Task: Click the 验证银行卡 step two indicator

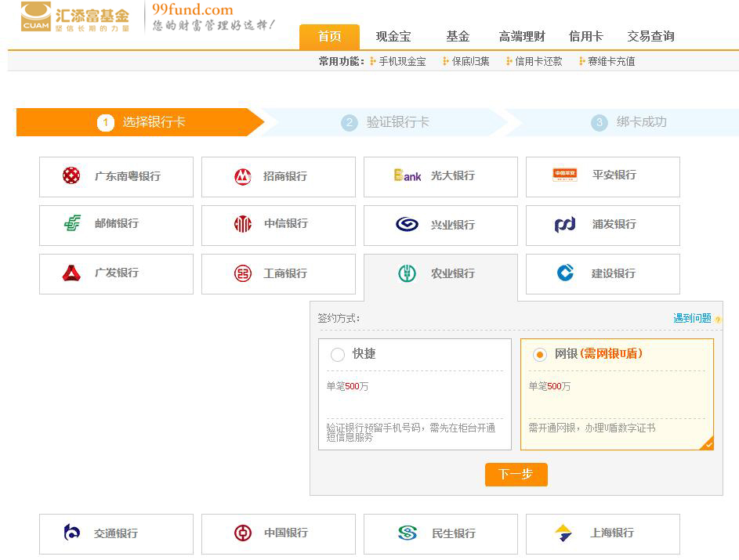Action: [x=389, y=122]
